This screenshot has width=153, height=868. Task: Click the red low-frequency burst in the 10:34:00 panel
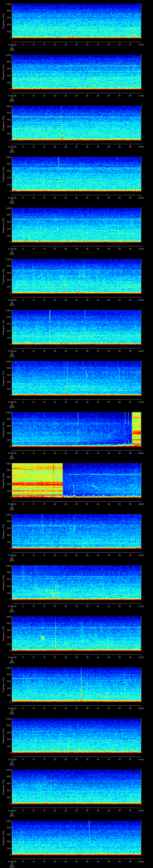(x=64, y=289)
